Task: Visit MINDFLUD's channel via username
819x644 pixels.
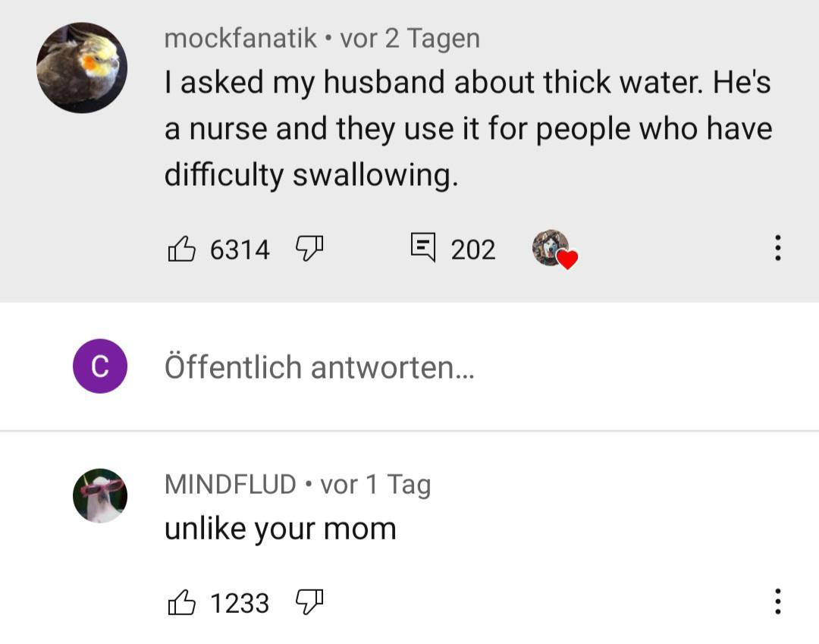Action: click(x=231, y=484)
